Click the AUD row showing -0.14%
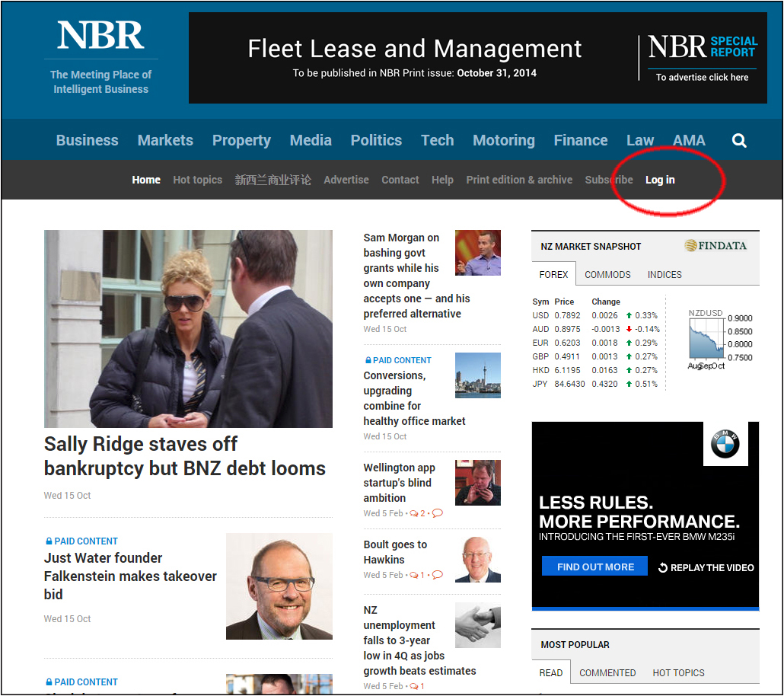Viewport: 784px width, 696px height. point(596,329)
